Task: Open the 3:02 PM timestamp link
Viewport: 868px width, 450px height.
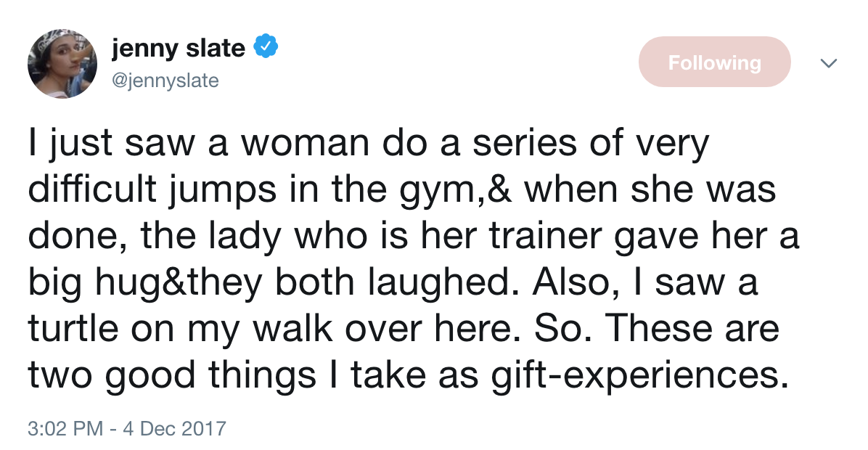Action: 65,428
